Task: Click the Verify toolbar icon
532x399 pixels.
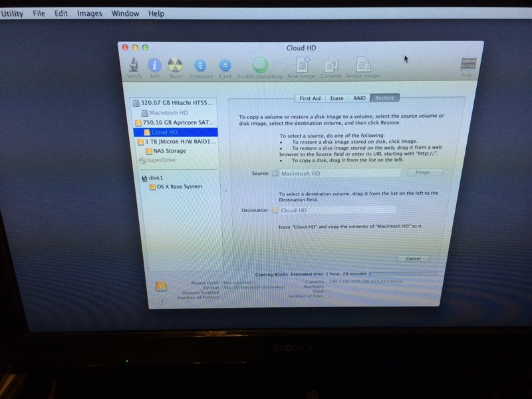Action: (x=134, y=68)
